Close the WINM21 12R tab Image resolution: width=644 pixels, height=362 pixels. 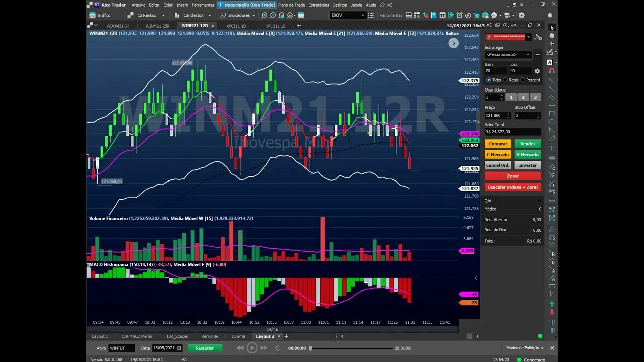213,25
